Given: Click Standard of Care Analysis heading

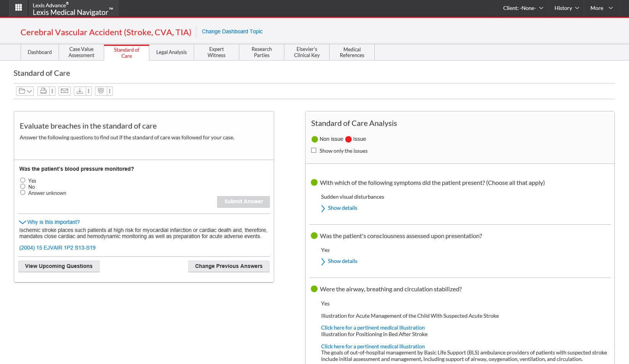Looking at the screenshot, I should point(354,123).
